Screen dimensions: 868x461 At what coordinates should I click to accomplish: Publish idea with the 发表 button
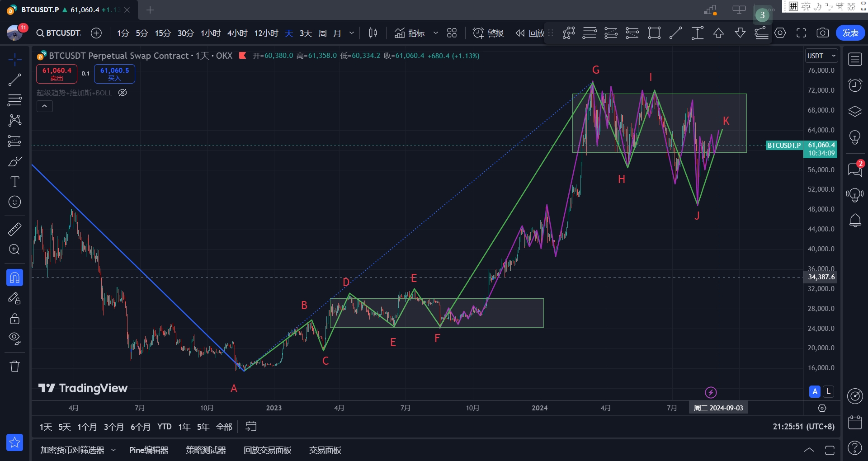(850, 33)
